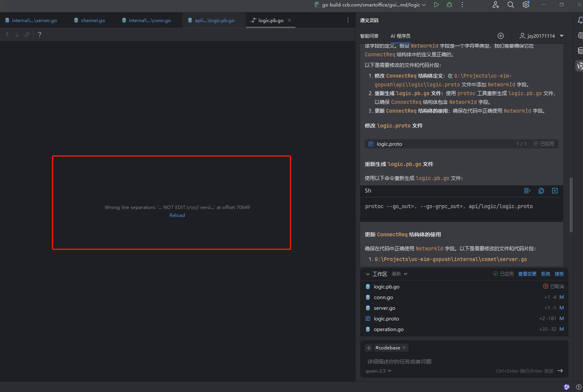Click the Reload link in editor
The height and width of the screenshot is (392, 583).
pyautogui.click(x=177, y=215)
